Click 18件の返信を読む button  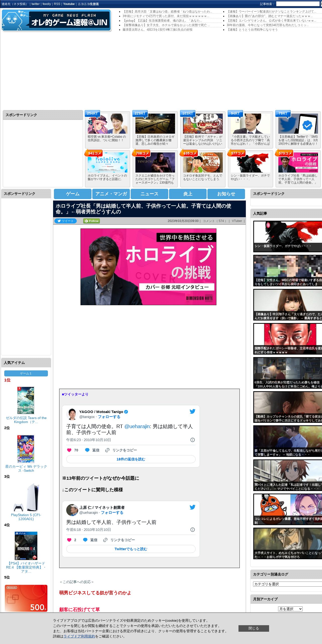[x=131, y=459]
